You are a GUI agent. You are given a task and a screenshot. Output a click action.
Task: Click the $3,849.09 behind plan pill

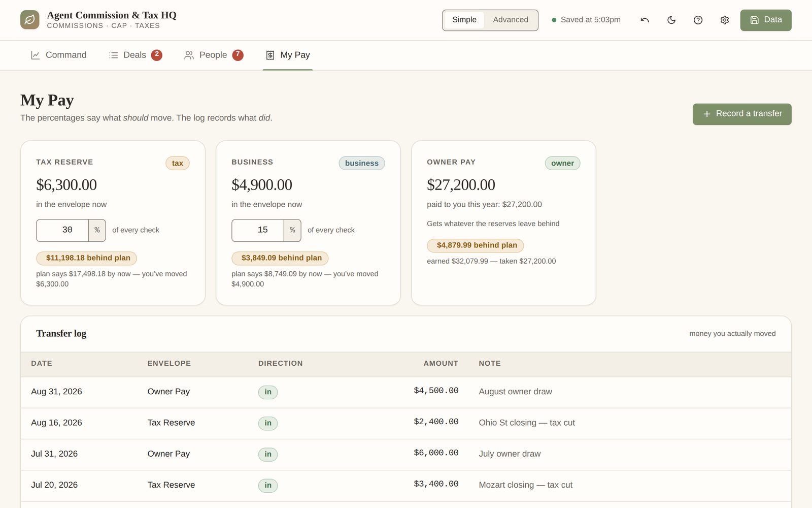[x=280, y=258]
